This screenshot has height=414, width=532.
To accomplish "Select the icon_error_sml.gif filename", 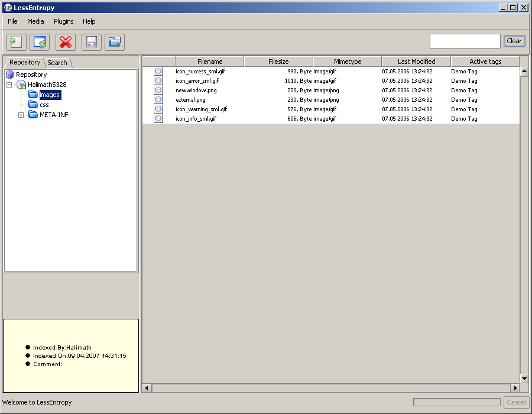I will pos(197,81).
